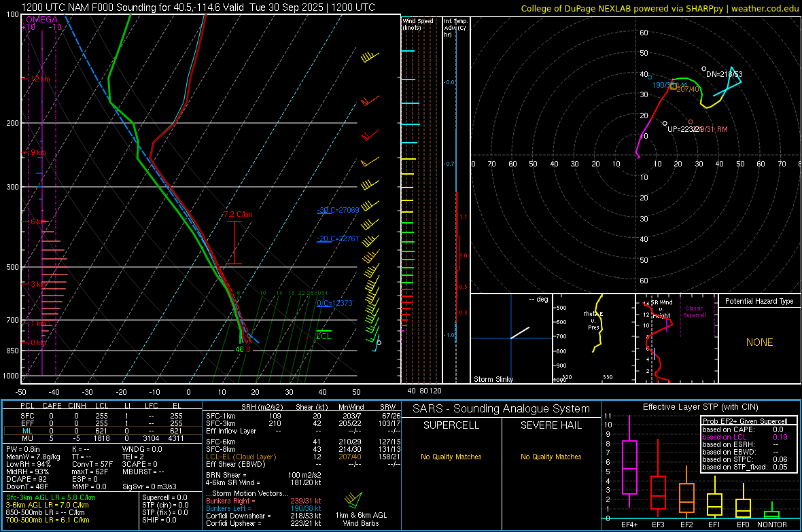This screenshot has height=532, width=802.
Task: Select the 6 km height marker
Action: [39, 221]
